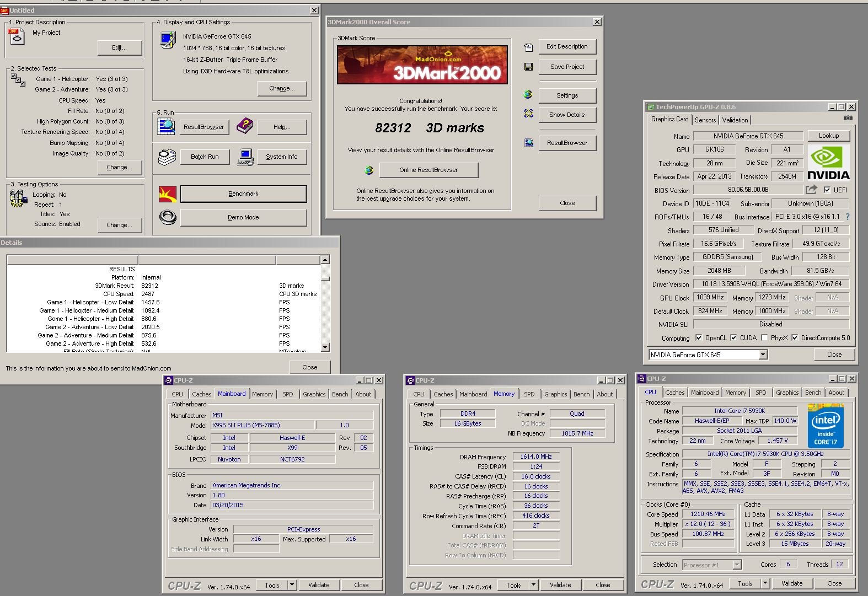Click the Edit Description notepad icon
Image resolution: width=868 pixels, height=596 pixels.
(x=528, y=47)
